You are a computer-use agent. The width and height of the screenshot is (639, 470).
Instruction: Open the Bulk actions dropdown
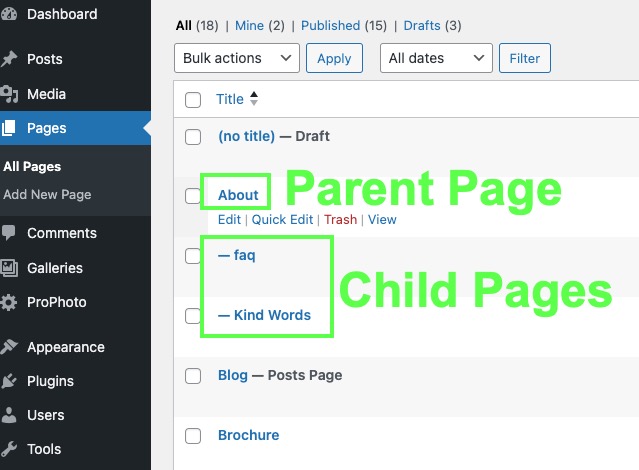pos(237,58)
